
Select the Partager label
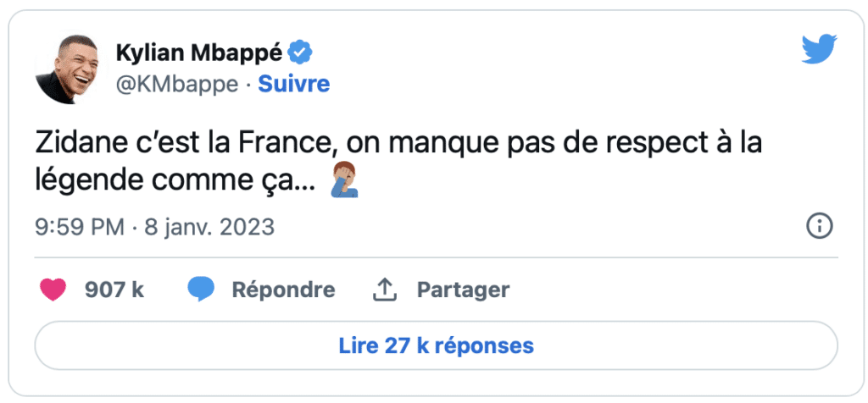[463, 290]
